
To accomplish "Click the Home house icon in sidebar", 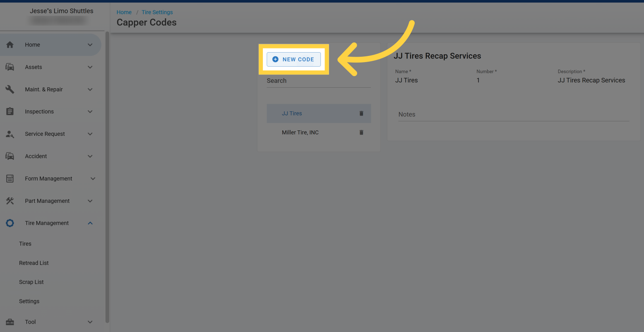I will pos(10,45).
